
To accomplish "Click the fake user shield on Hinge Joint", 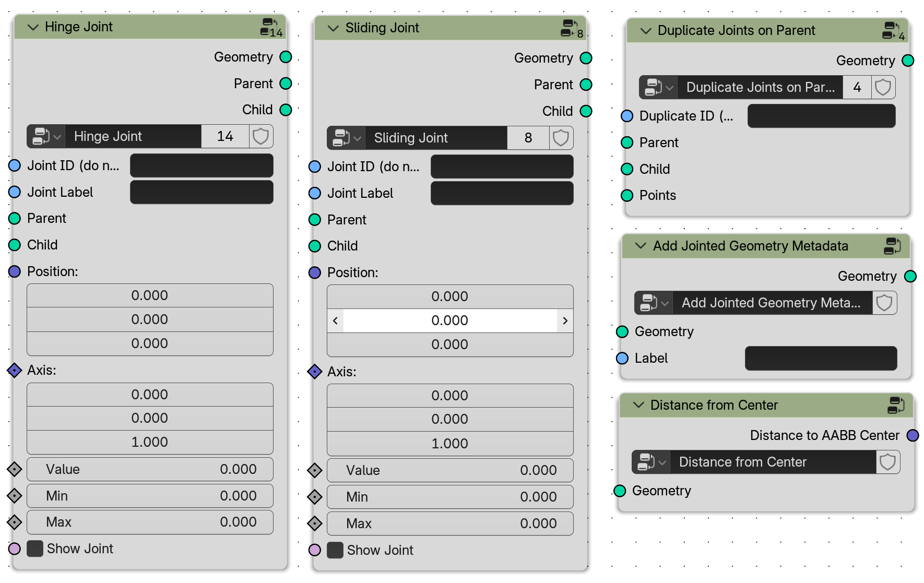I will tap(260, 137).
